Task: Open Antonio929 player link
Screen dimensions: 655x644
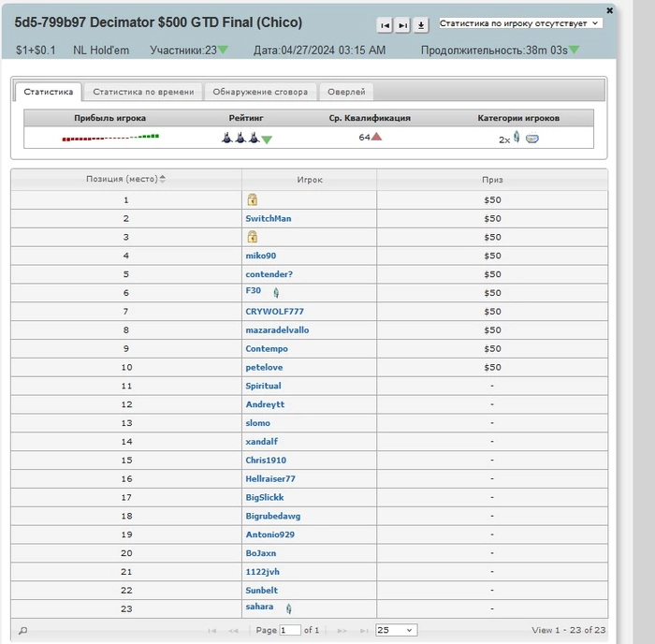Action: coord(269,534)
